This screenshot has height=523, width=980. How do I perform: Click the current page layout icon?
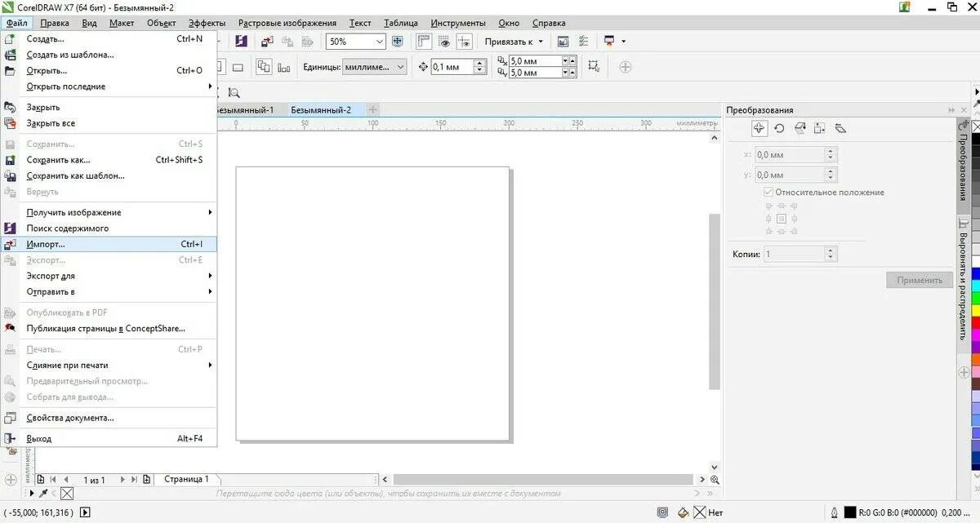tap(284, 68)
